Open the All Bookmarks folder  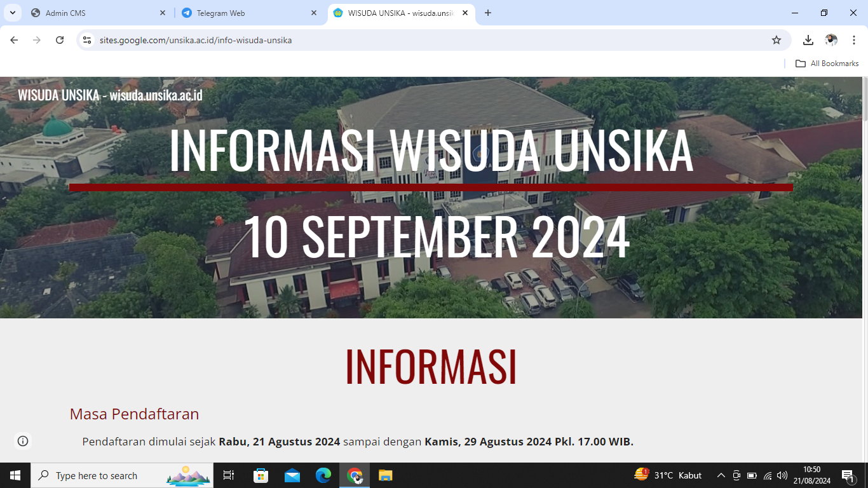pos(827,64)
